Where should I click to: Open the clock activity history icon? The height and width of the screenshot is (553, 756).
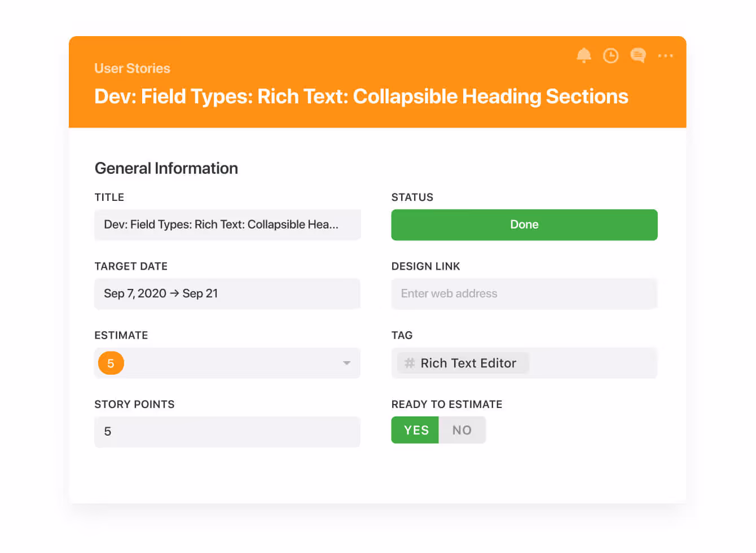point(610,55)
